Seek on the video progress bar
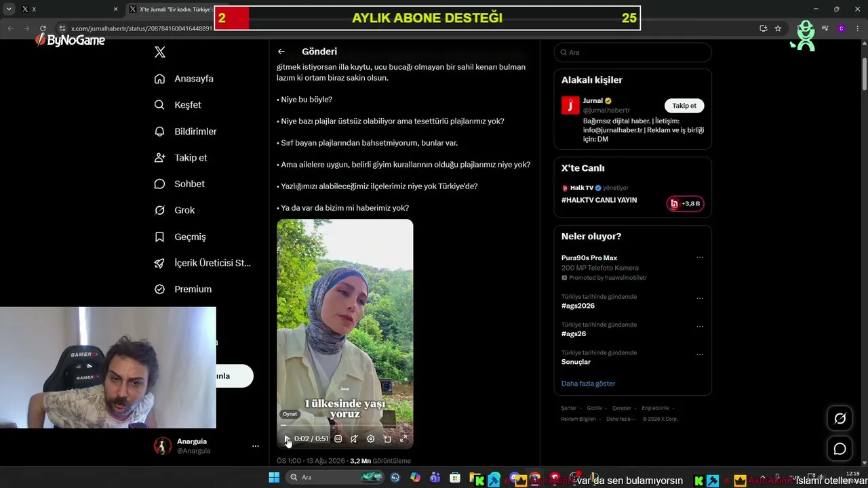The image size is (868, 488). pyautogui.click(x=344, y=425)
